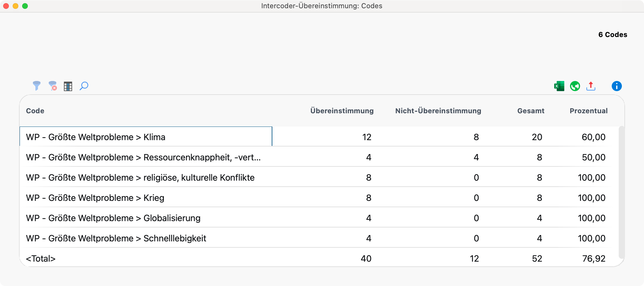The image size is (644, 286).
Task: Activate the search magnifier icon
Action: point(83,86)
